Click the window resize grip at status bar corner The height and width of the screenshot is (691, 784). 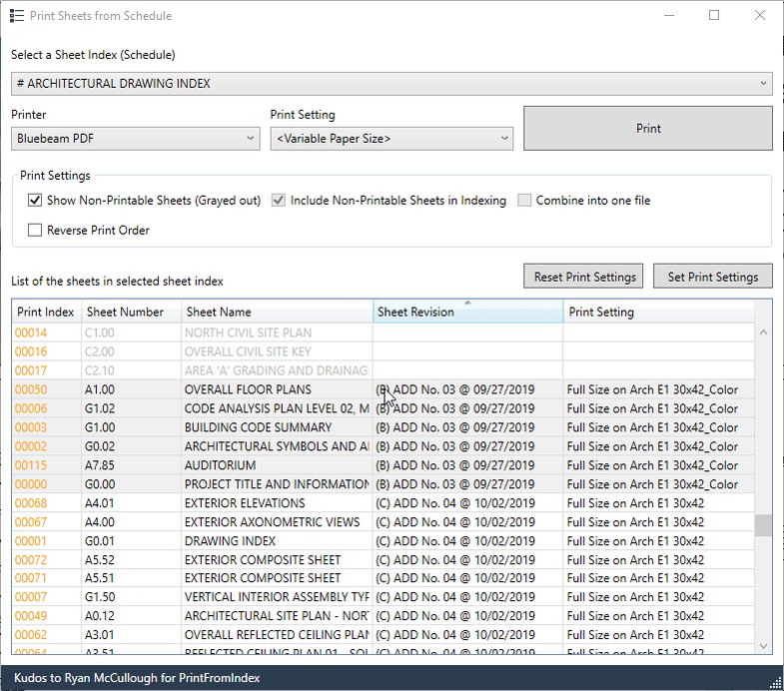pos(776,683)
